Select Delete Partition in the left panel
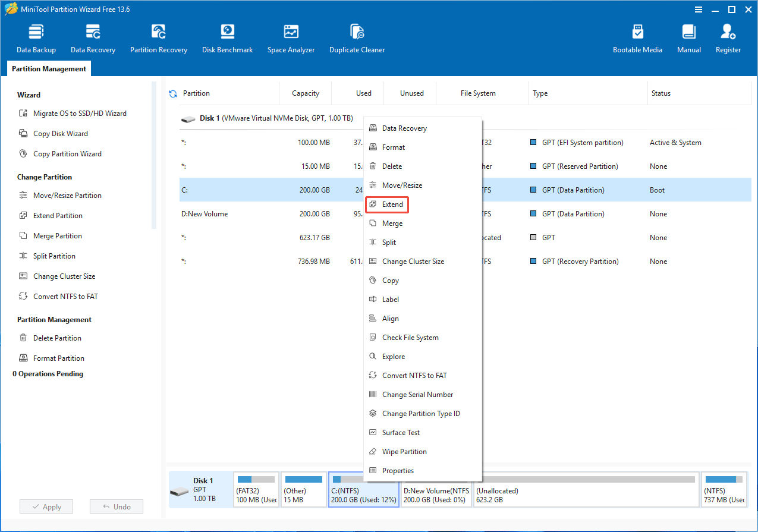The height and width of the screenshot is (532, 758). (x=50, y=338)
